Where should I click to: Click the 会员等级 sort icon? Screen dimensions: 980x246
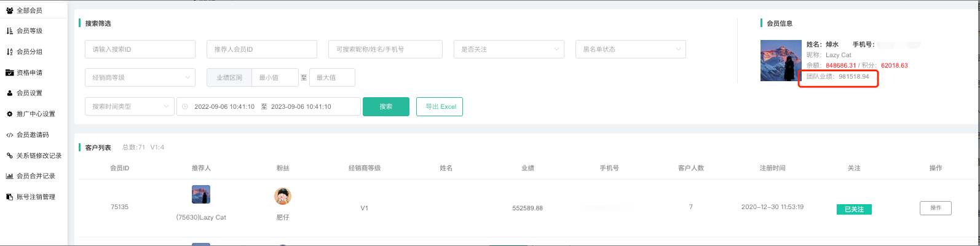click(x=10, y=31)
